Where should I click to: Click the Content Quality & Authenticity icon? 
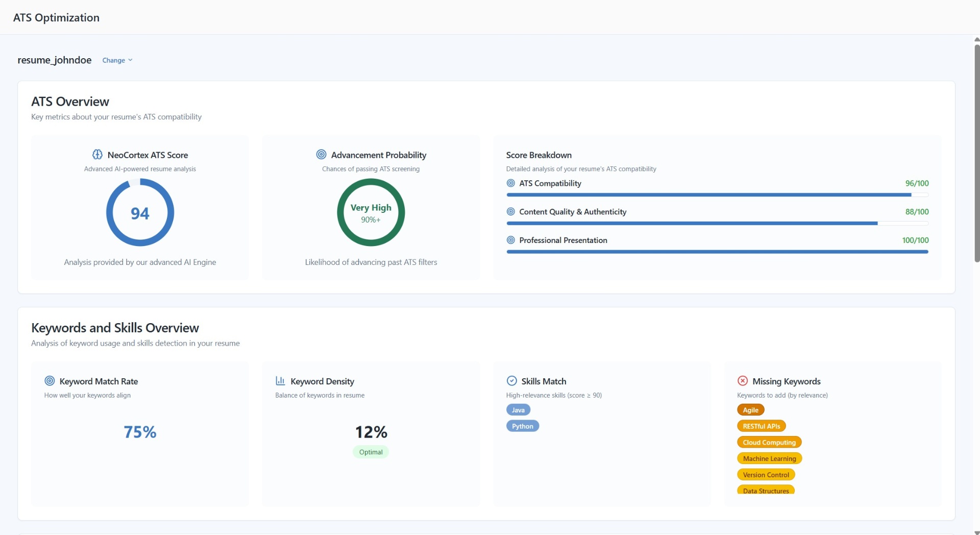(x=510, y=211)
